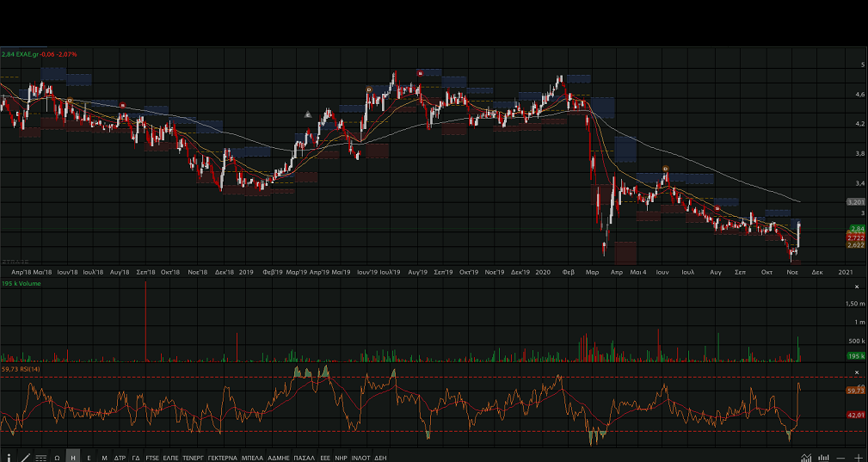This screenshot has height=462, width=868.
Task: Open the ΓΔ general index tab
Action: coord(136,458)
